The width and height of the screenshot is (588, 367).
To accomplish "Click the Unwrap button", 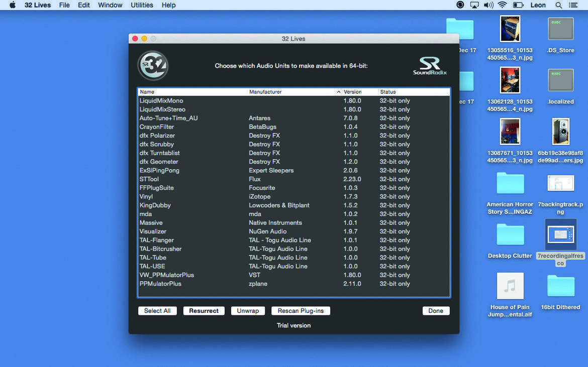I will click(248, 311).
